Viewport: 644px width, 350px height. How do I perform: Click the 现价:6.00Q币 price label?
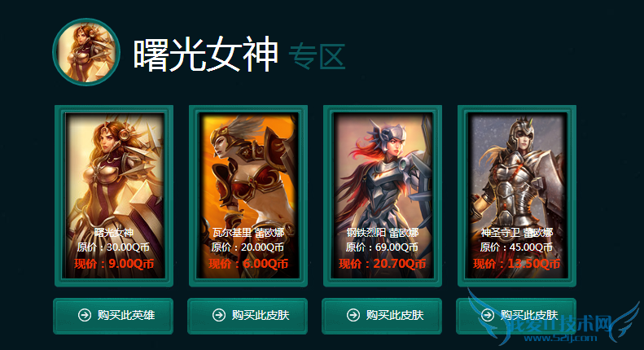248,264
